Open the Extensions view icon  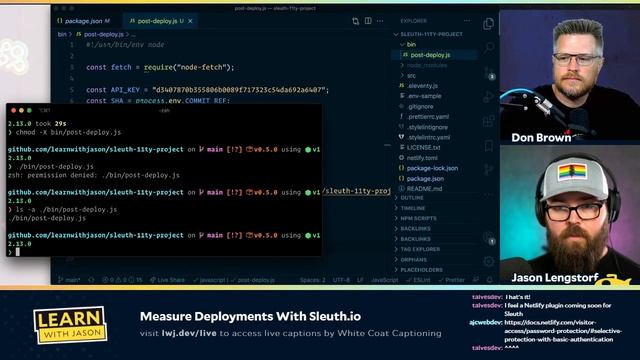tap(488, 121)
